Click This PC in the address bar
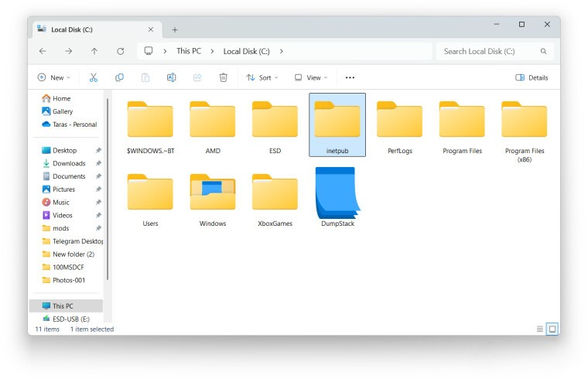The width and height of the screenshot is (588, 379). [189, 51]
